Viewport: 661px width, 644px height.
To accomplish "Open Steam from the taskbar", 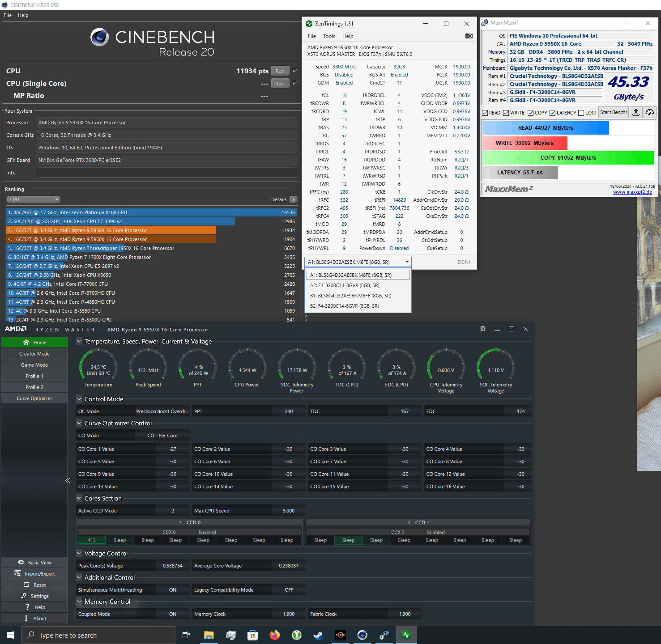I will (x=318, y=635).
